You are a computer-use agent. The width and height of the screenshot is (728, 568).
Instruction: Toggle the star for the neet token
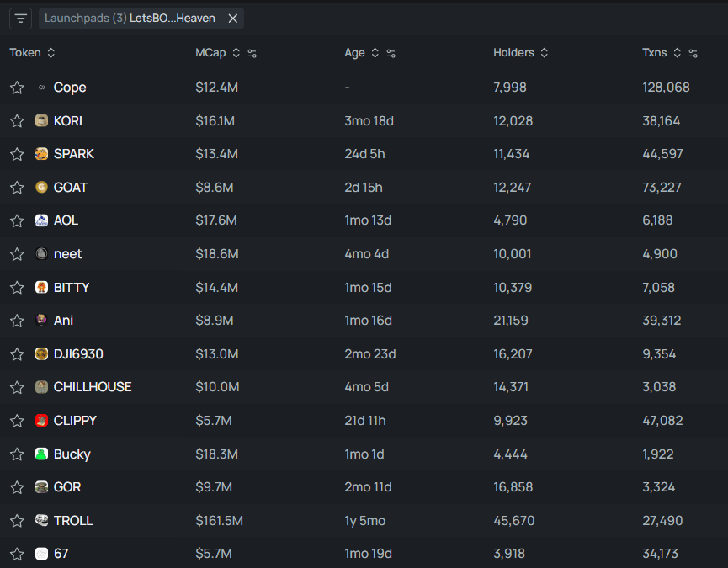tap(17, 254)
